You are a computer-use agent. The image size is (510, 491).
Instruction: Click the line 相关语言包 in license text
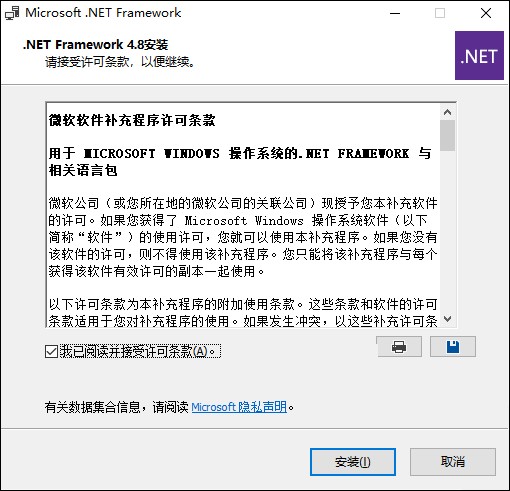pyautogui.click(x=83, y=171)
